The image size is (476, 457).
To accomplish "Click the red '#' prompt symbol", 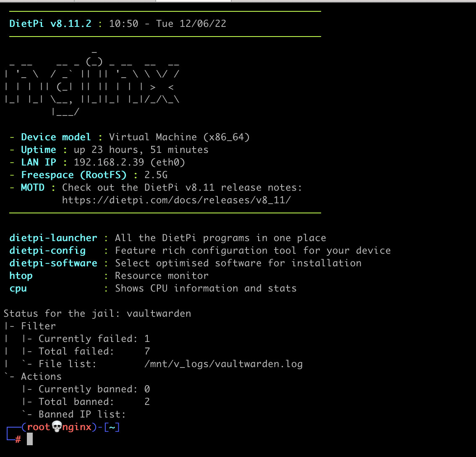I will (x=18, y=439).
